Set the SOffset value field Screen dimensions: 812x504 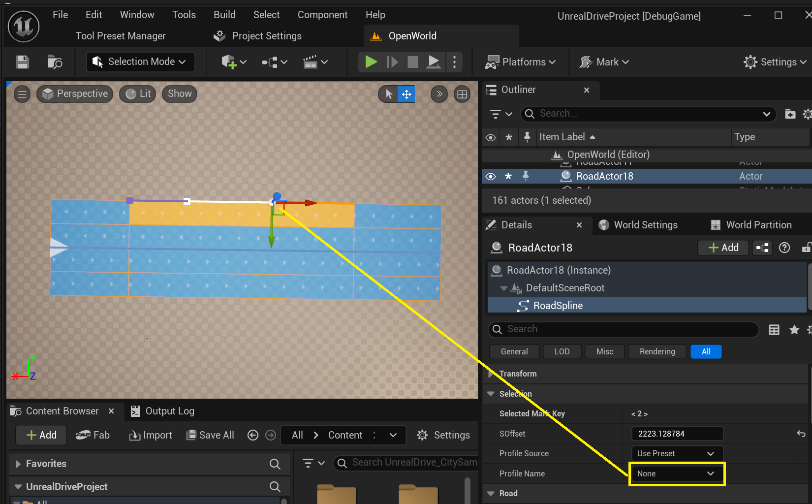[677, 434]
